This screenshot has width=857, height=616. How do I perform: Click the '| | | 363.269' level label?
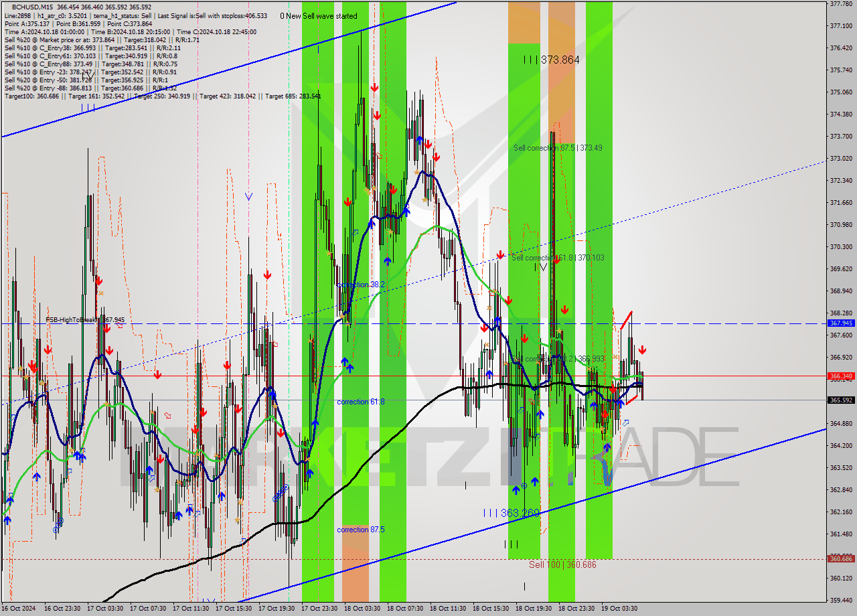click(512, 513)
